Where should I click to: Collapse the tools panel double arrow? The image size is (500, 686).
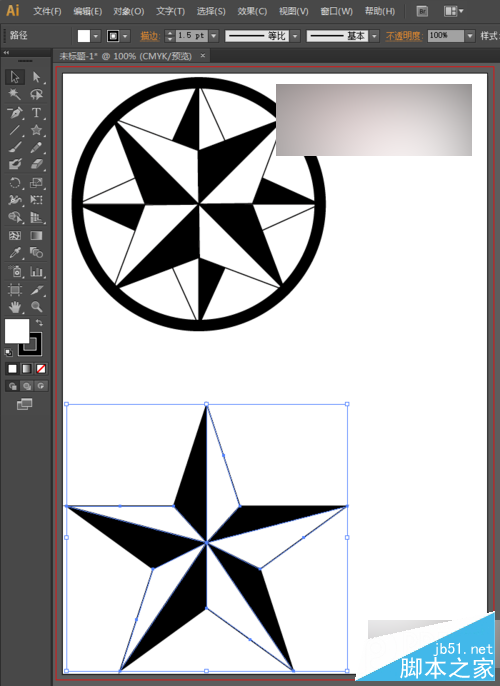click(7, 52)
